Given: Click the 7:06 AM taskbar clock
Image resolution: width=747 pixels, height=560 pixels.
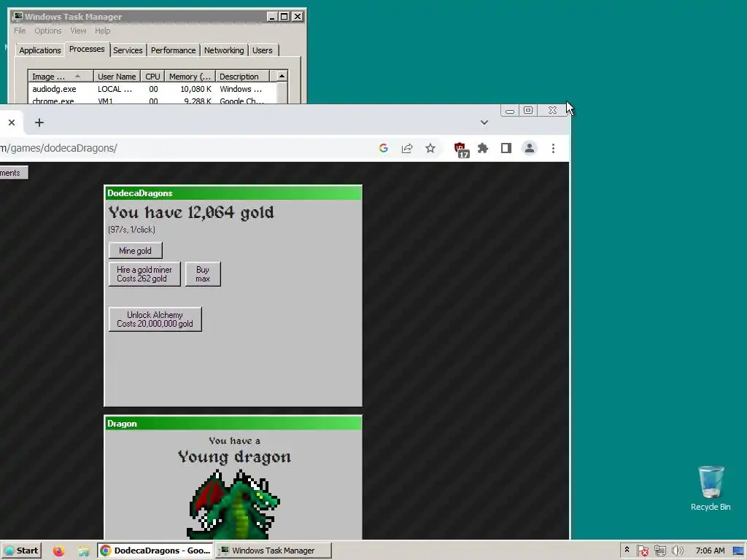Looking at the screenshot, I should coord(710,551).
